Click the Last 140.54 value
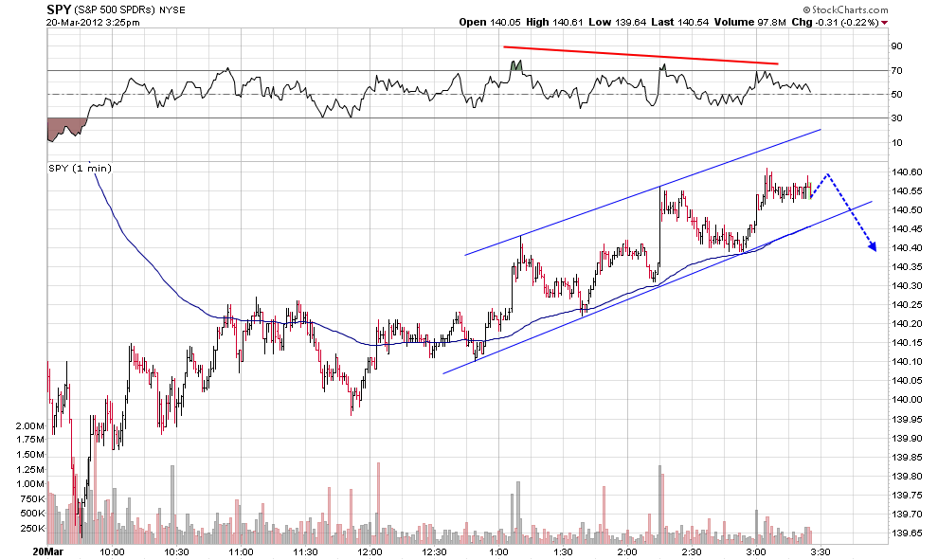The image size is (938, 560). pos(680,22)
